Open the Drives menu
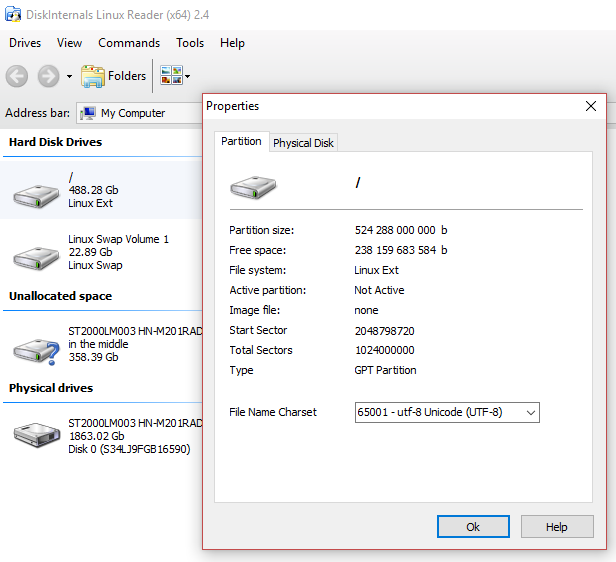The width and height of the screenshot is (616, 562). 25,43
